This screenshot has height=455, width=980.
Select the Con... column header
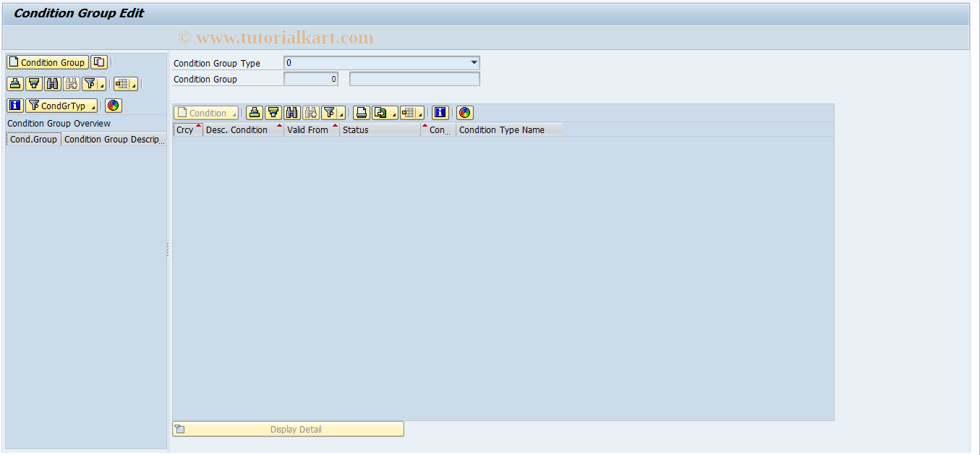tap(439, 130)
